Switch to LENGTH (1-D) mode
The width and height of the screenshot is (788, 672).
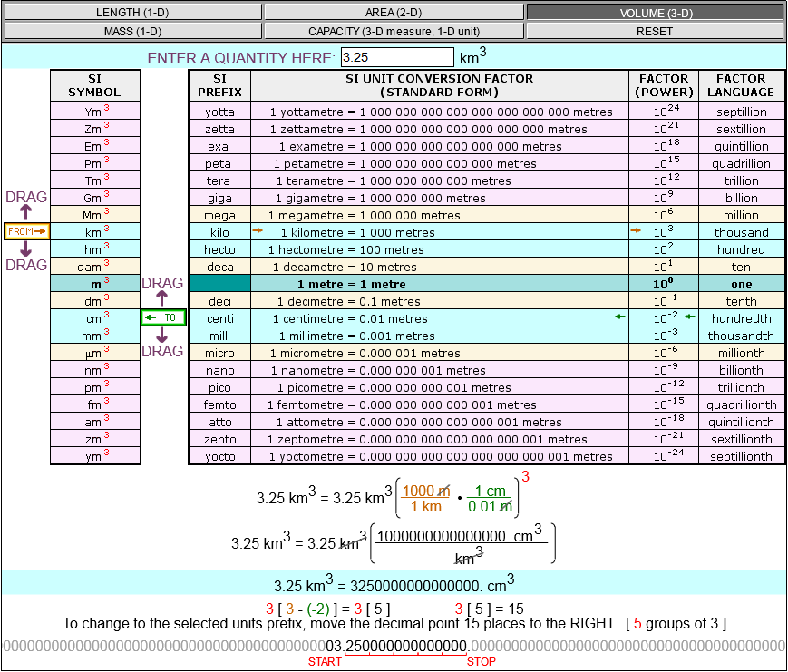click(132, 13)
